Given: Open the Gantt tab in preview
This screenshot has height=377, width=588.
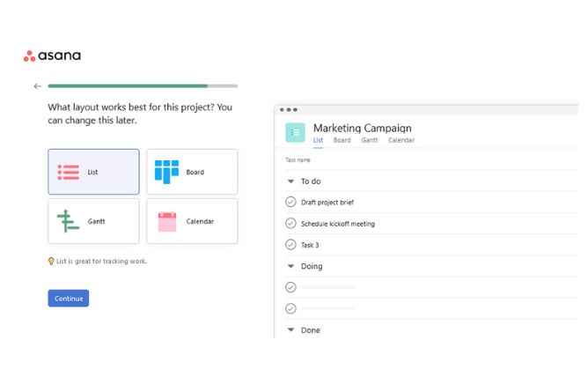Looking at the screenshot, I should tap(370, 140).
